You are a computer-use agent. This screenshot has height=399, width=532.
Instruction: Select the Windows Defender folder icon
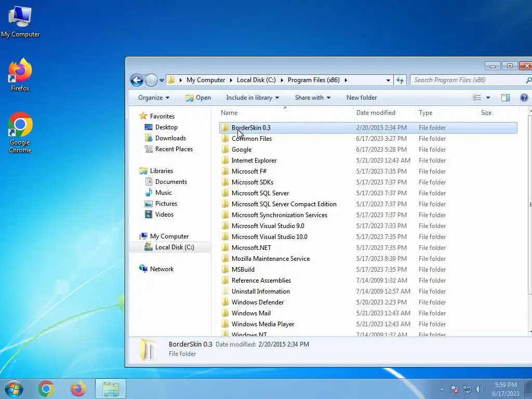point(225,302)
